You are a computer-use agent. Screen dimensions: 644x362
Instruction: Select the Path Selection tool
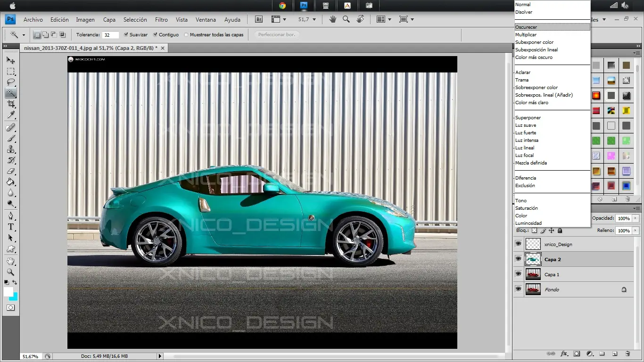point(10,238)
